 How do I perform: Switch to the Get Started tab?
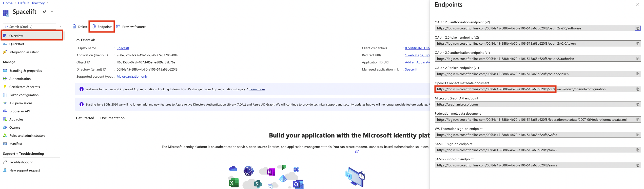click(x=85, y=118)
